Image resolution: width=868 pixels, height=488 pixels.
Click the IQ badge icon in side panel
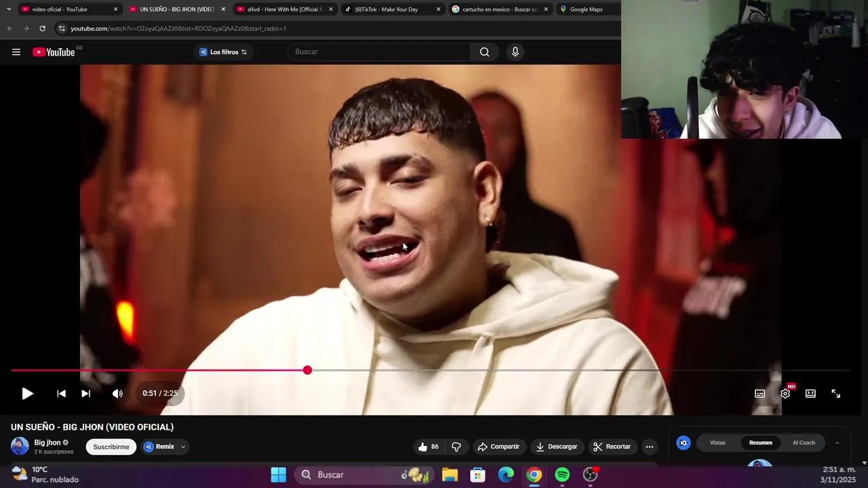684,443
